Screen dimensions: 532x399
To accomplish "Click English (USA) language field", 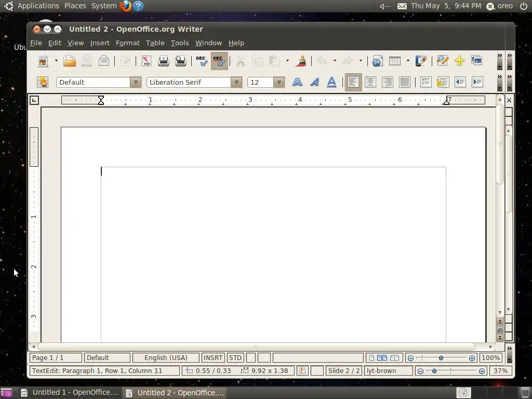I will (x=166, y=357).
